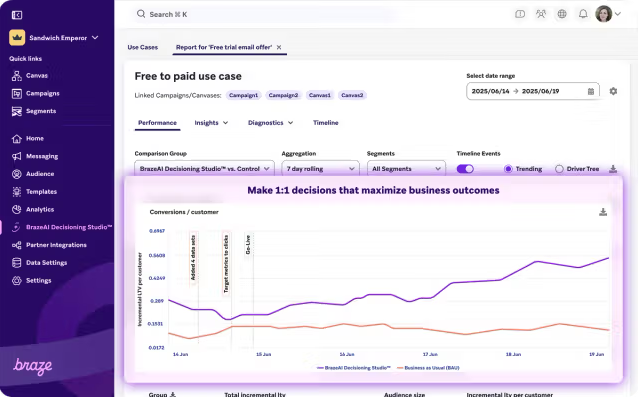Toggle the BrazeAI Decisioning Studio legend entry

pyautogui.click(x=354, y=368)
